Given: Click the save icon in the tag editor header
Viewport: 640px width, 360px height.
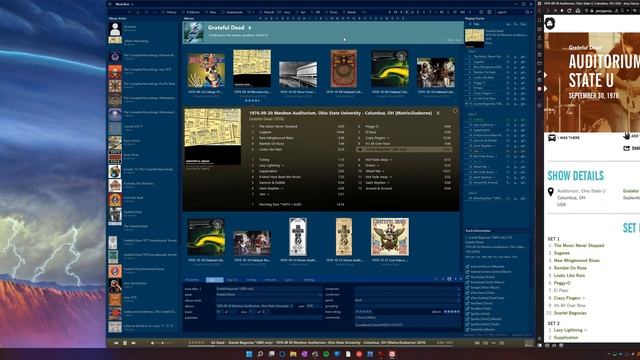Looking at the screenshot, I should [x=449, y=279].
